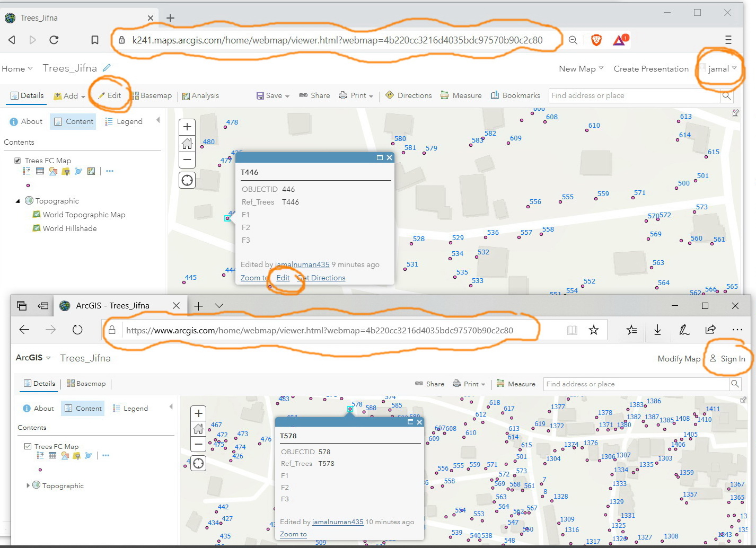This screenshot has width=756, height=548.
Task: Click Get Directions in the T446 popup
Action: click(321, 278)
